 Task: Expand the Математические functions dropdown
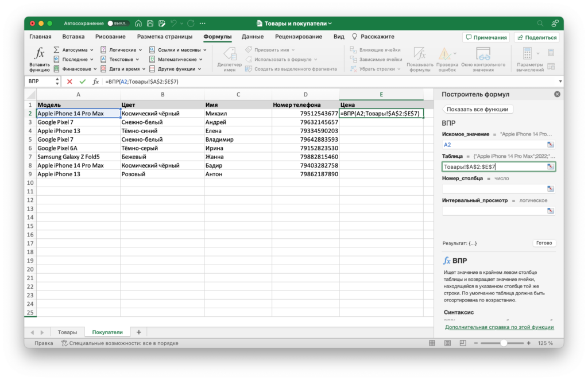click(x=200, y=59)
